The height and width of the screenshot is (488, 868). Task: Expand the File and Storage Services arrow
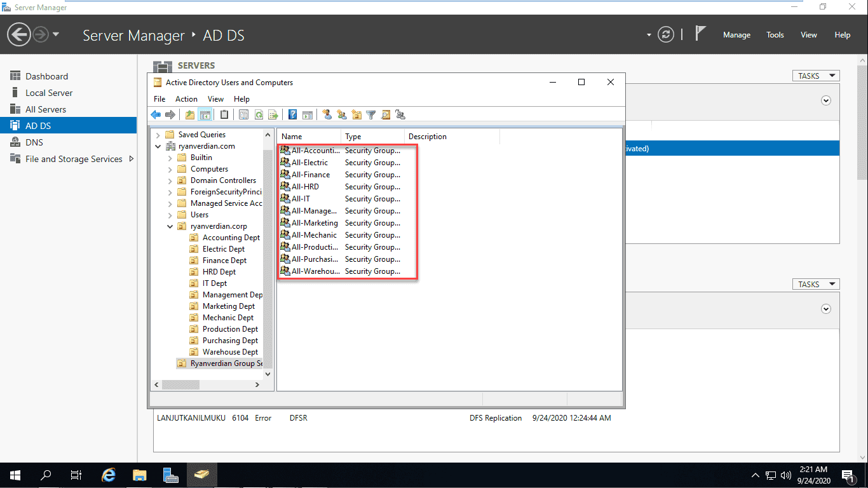point(132,159)
